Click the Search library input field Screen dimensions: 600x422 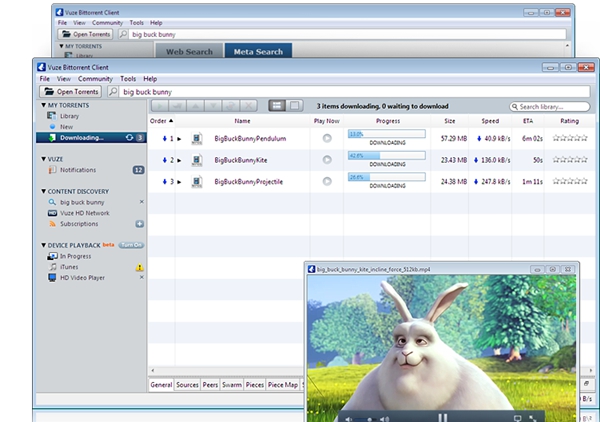click(548, 106)
